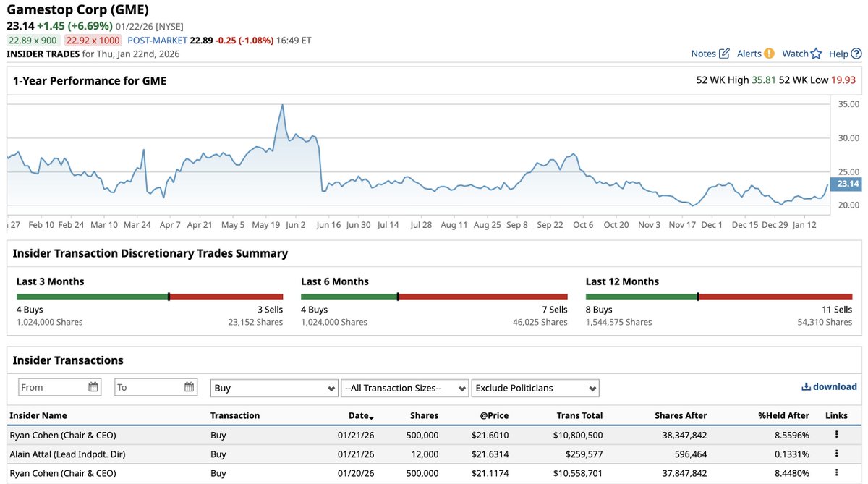Click the Alerts warning icon
868x484 pixels.
point(769,54)
